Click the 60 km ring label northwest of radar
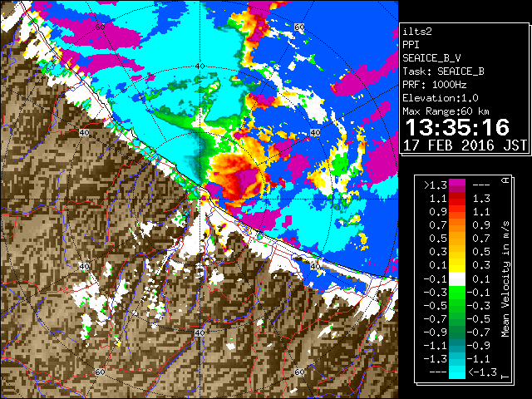This screenshot has height=399, width=532. pos(100,27)
